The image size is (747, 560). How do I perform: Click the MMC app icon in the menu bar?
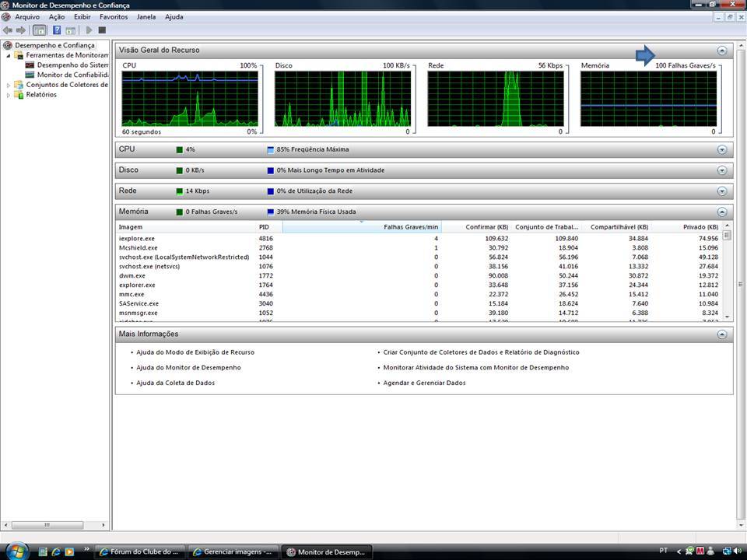(x=5, y=16)
